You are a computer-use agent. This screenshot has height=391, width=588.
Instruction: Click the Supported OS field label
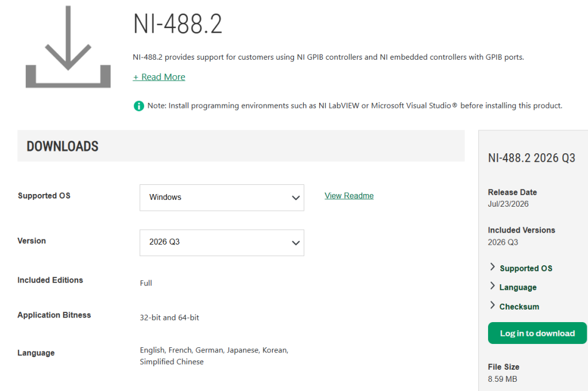point(44,196)
